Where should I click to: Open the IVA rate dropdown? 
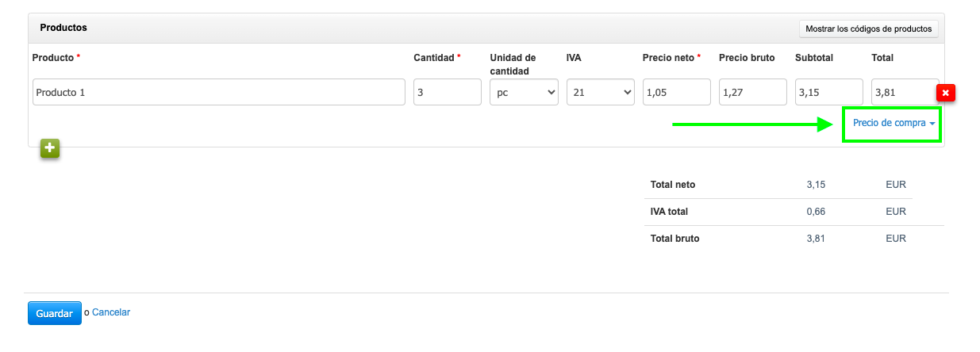coord(600,92)
